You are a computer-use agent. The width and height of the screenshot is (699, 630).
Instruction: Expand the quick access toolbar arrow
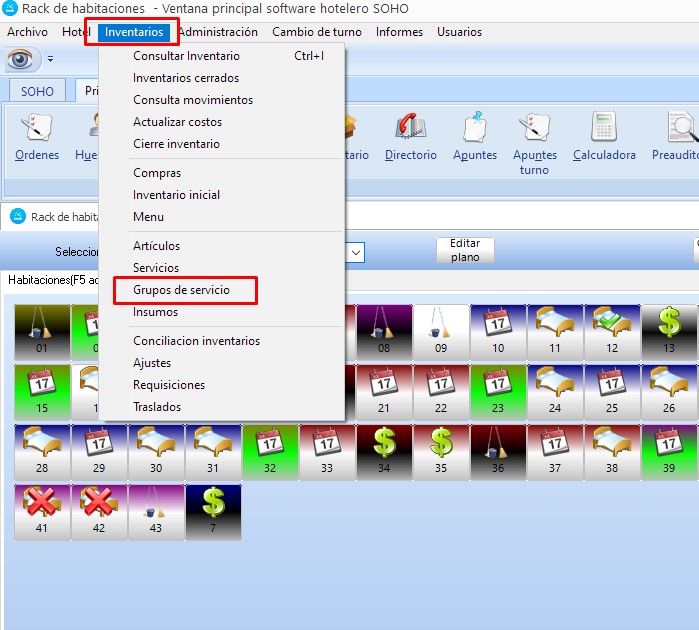pyautogui.click(x=50, y=59)
